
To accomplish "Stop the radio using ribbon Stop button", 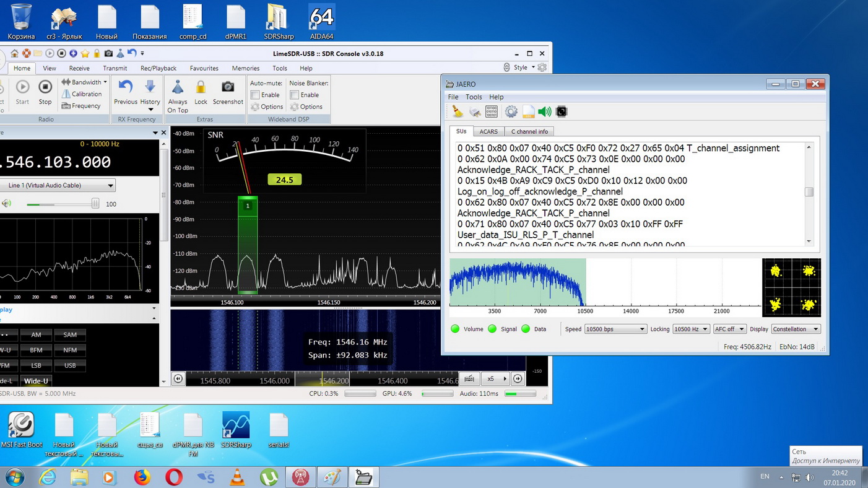I will (45, 92).
